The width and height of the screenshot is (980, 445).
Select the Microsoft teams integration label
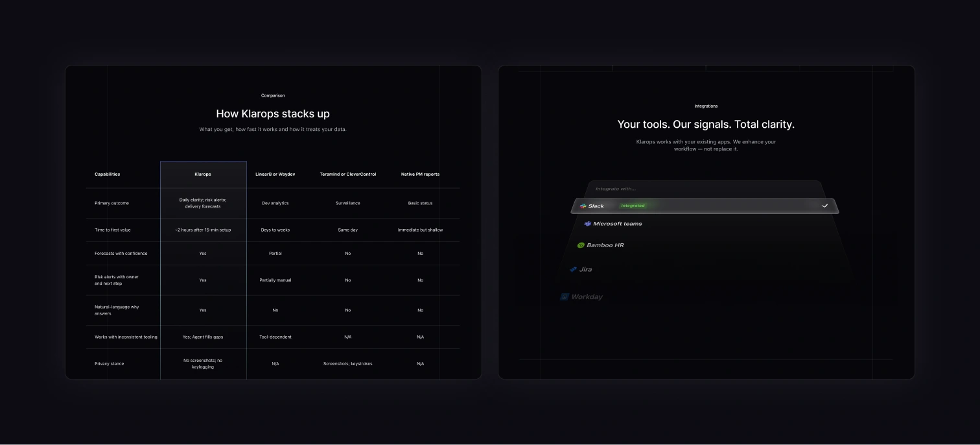(x=618, y=224)
